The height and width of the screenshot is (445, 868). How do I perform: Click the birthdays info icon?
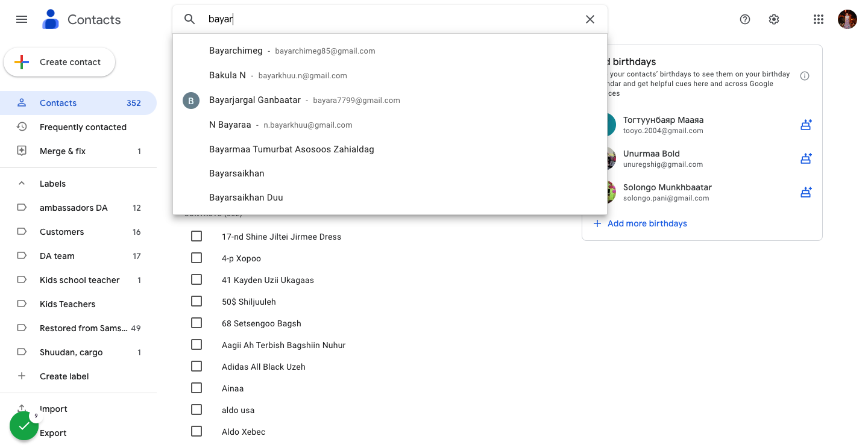tap(805, 76)
